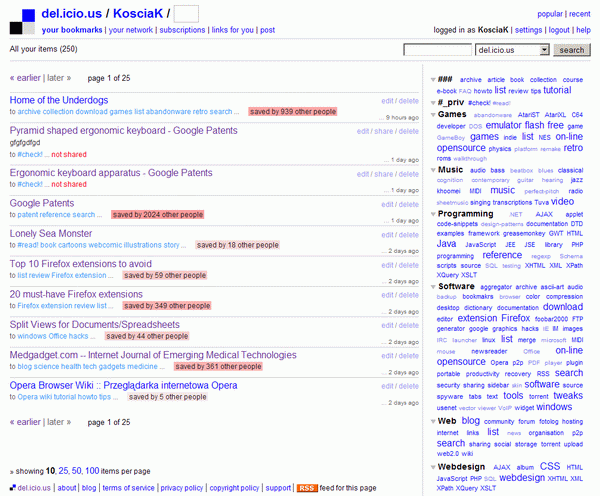The width and height of the screenshot is (600, 496).
Task: Click the small del.icio.us footer icon
Action: pyautogui.click(x=11, y=488)
